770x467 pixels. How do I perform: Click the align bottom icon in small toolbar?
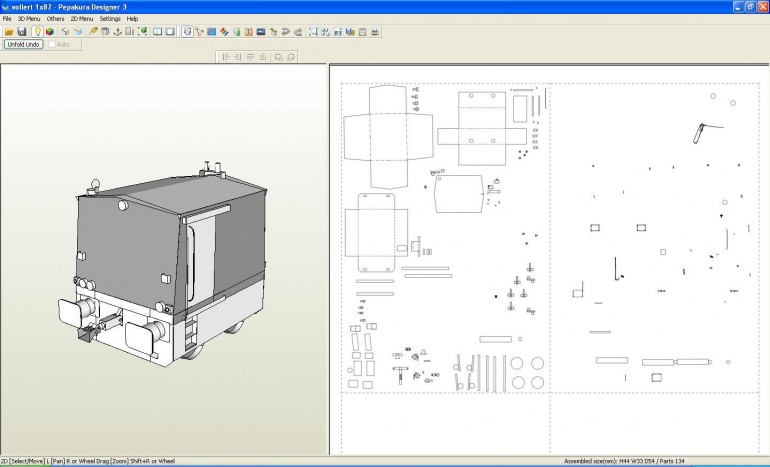(x=263, y=57)
